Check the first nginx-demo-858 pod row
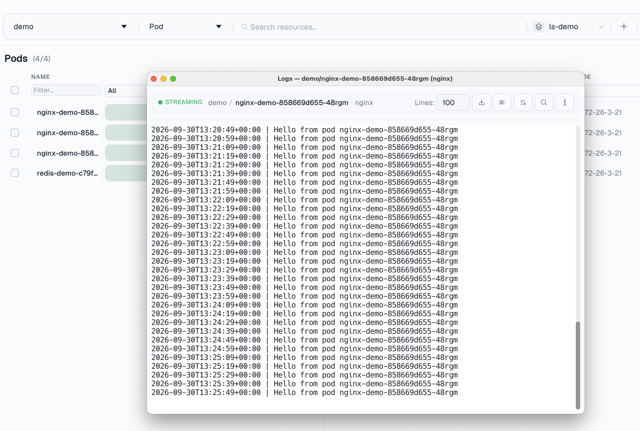 [15, 112]
